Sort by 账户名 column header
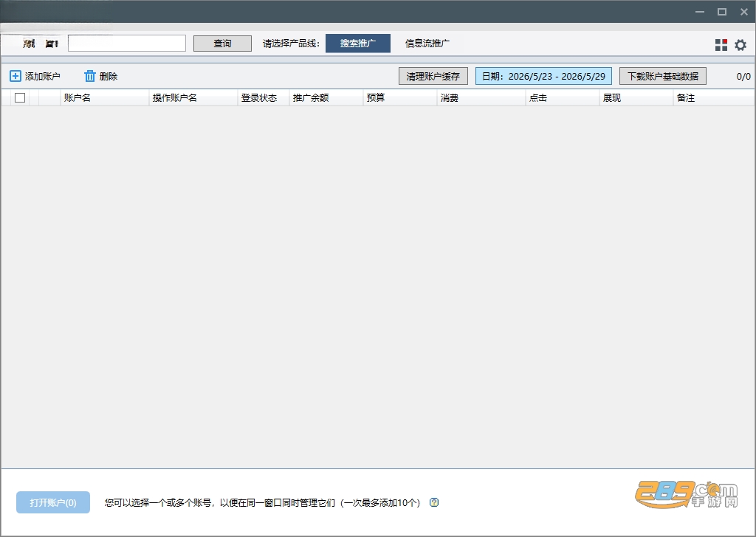Image resolution: width=756 pixels, height=537 pixels. pos(105,98)
